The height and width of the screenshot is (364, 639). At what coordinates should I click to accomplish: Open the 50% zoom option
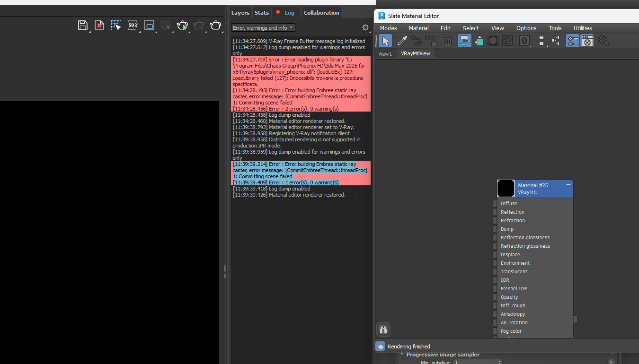pyautogui.click(x=133, y=25)
